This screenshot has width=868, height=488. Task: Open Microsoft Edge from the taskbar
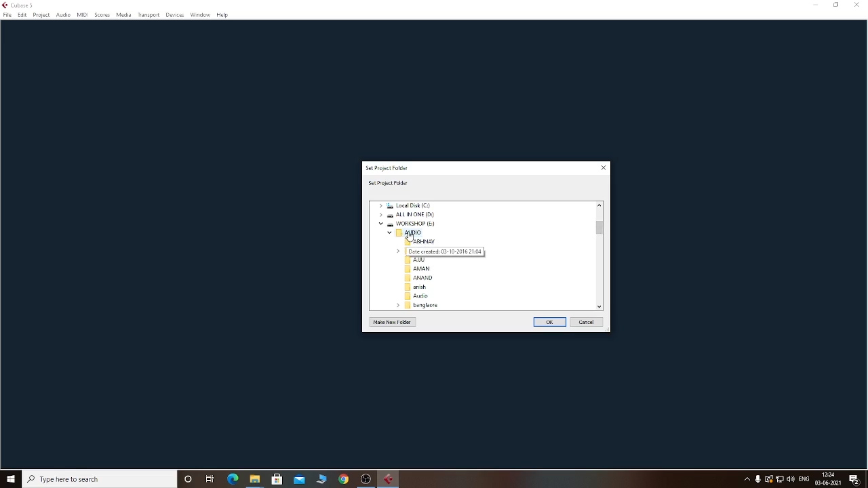233,479
